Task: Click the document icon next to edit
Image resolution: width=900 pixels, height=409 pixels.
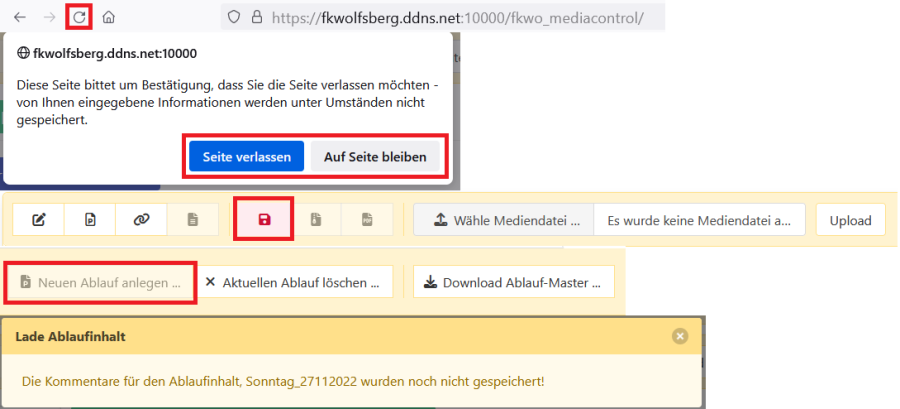Action: (90, 220)
